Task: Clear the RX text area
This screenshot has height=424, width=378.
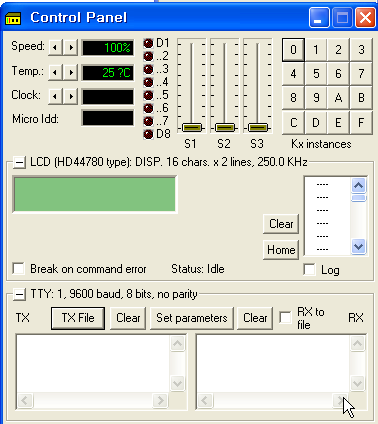Action: pyautogui.click(x=255, y=318)
